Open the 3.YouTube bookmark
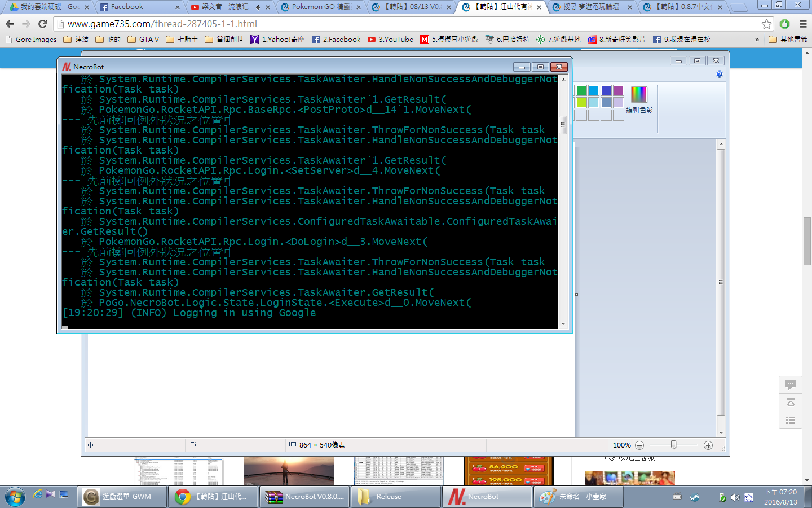 point(390,40)
